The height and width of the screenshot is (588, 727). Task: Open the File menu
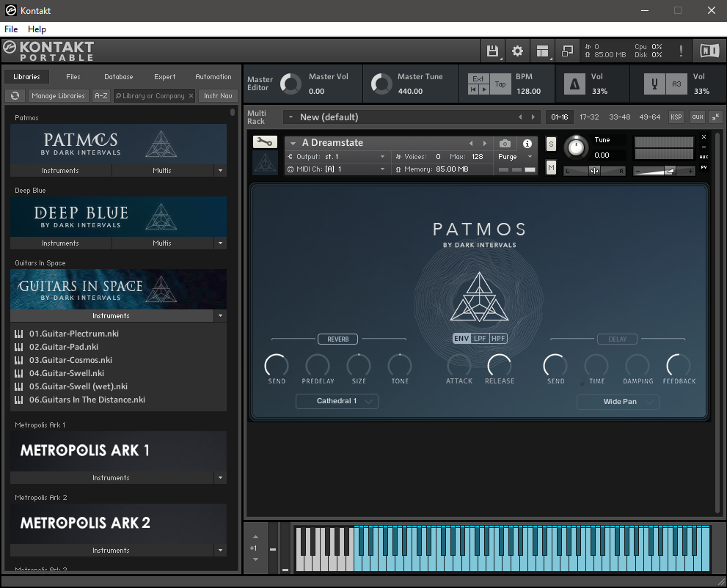11,29
